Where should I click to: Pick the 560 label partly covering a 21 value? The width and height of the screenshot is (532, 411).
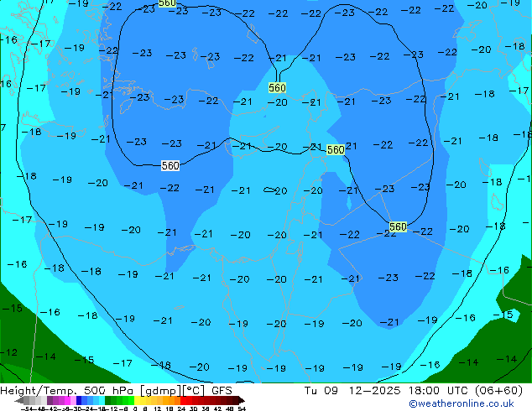click(336, 149)
